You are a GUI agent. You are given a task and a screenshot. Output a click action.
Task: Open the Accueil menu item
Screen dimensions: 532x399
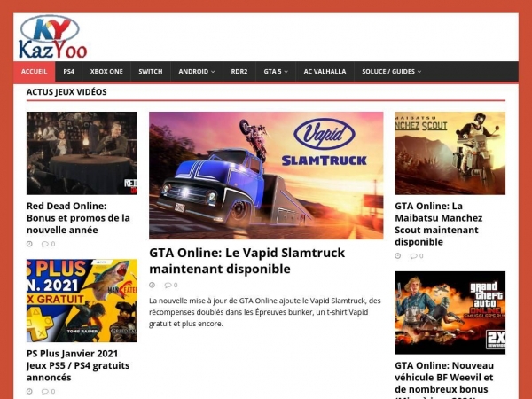point(34,72)
